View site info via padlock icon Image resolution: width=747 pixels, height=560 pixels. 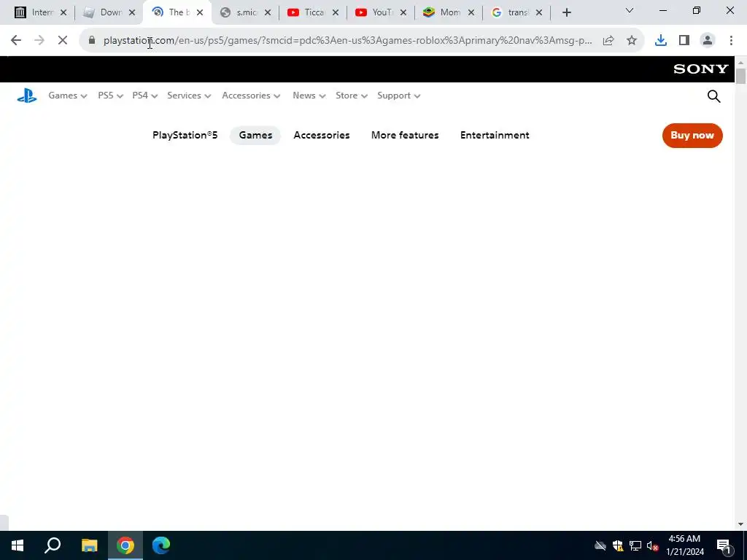pyautogui.click(x=92, y=41)
